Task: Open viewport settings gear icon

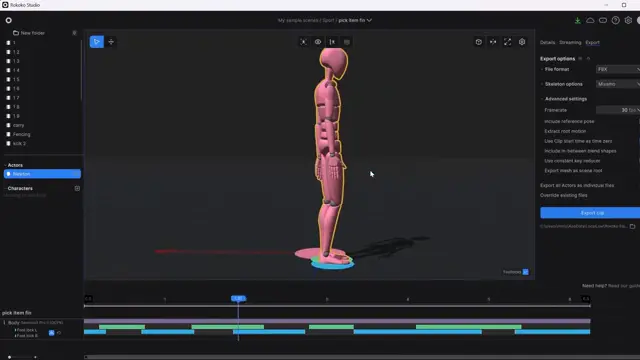Action: [x=522, y=42]
